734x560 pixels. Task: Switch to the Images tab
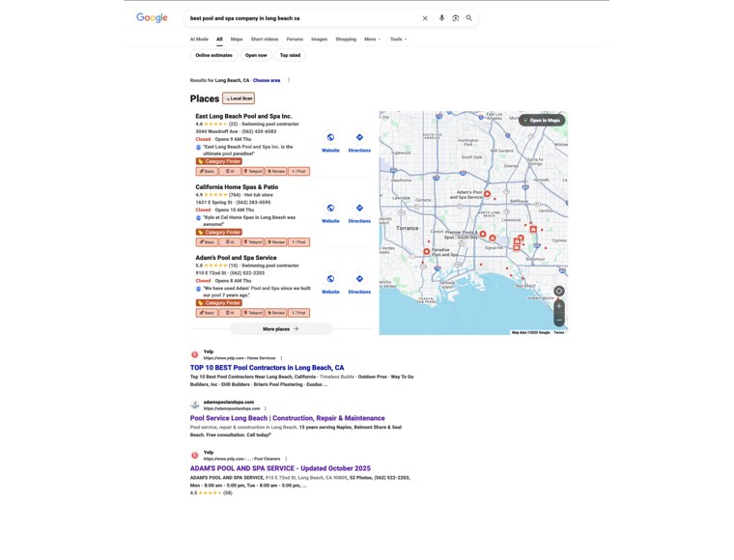[320, 40]
